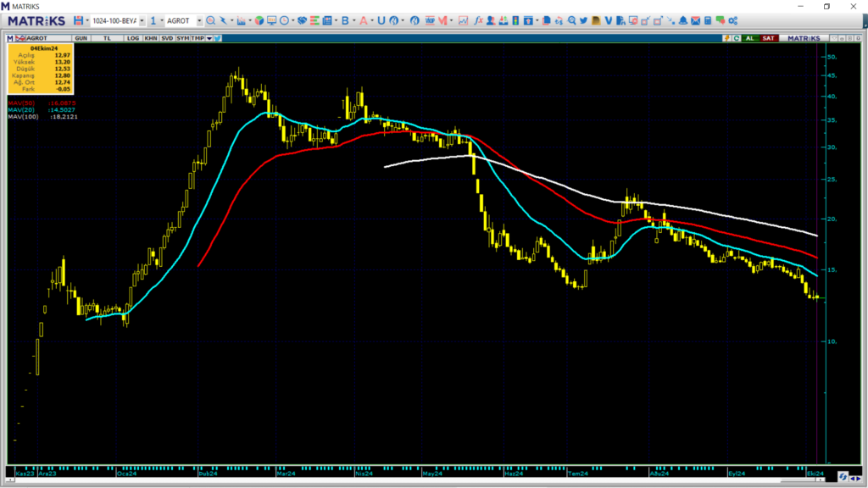Click the clock icon in toolbar
This screenshot has height=488, width=868.
pyautogui.click(x=284, y=20)
